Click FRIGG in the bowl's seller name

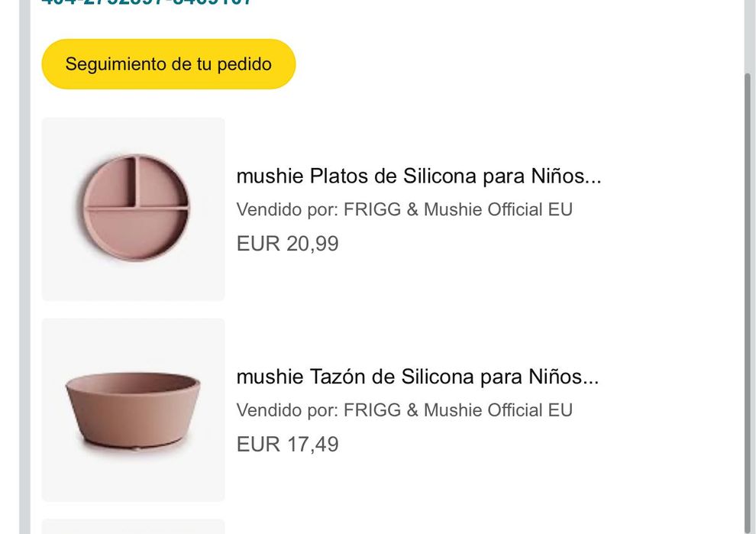[372, 409]
